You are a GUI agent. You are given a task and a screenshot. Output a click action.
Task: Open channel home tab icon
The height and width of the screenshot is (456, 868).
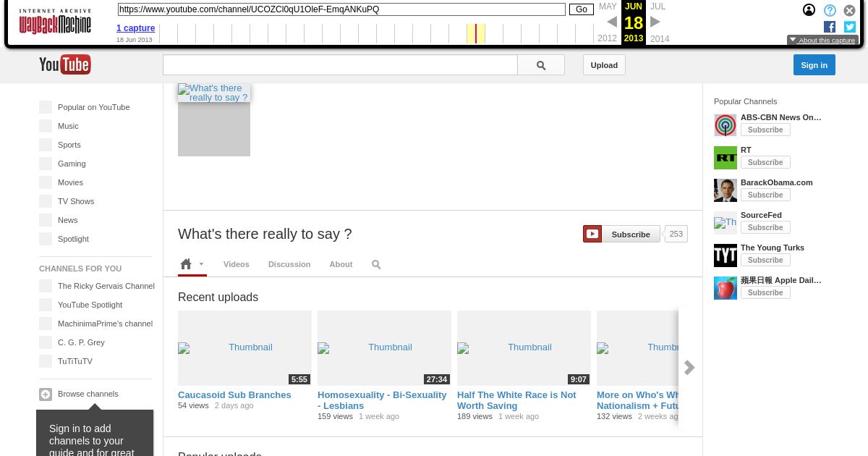[186, 264]
